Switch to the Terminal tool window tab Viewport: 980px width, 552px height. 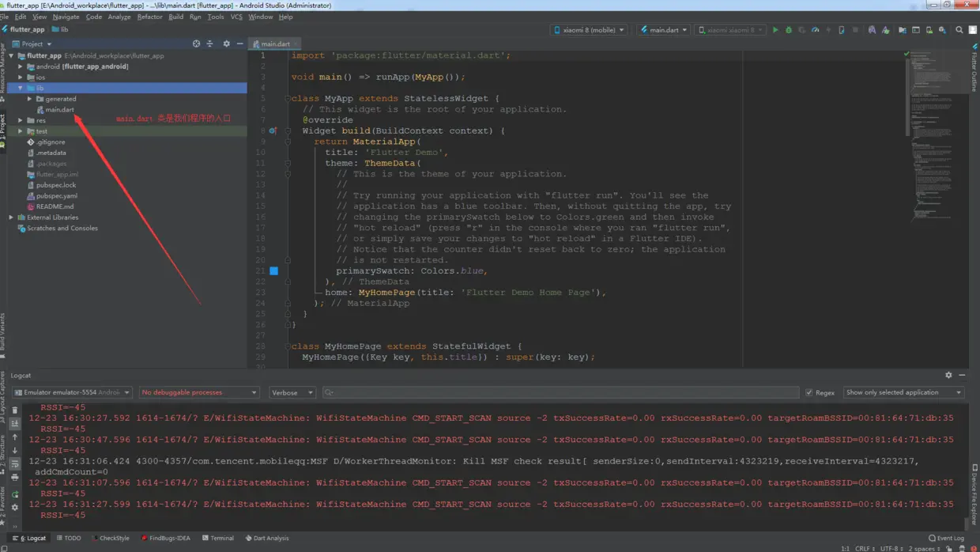pos(217,539)
